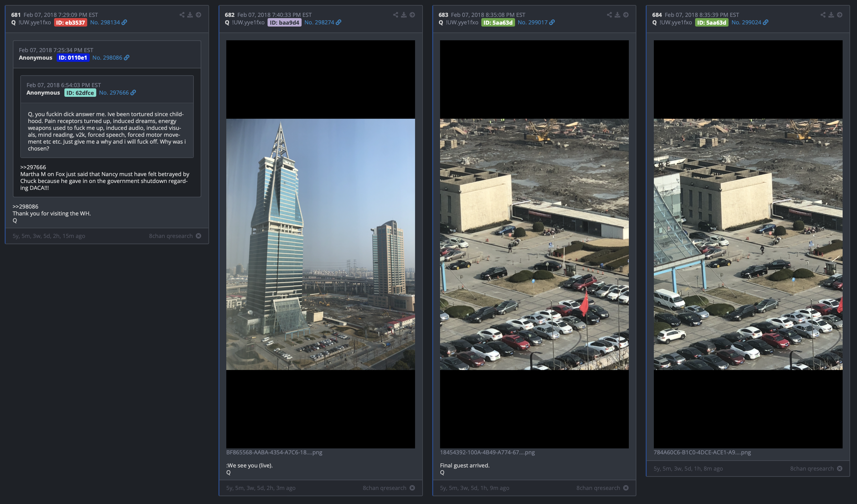Screen dimensions: 857x504
Task: Download post 682 using the download icon
Action: [x=404, y=15]
